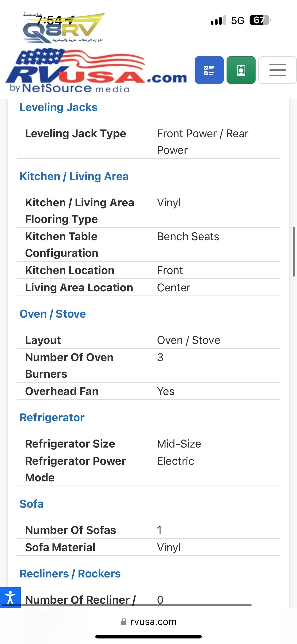Click the blue checklist icon button
The width and height of the screenshot is (297, 644).
click(209, 70)
